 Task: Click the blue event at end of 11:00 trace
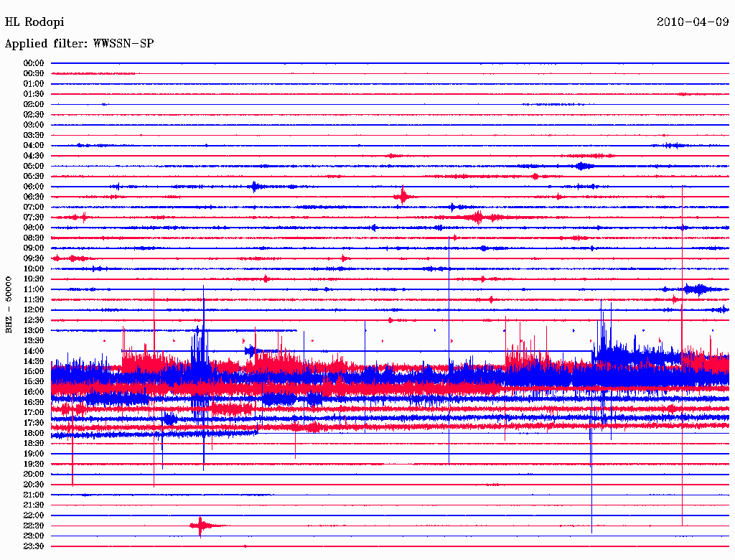pos(698,289)
